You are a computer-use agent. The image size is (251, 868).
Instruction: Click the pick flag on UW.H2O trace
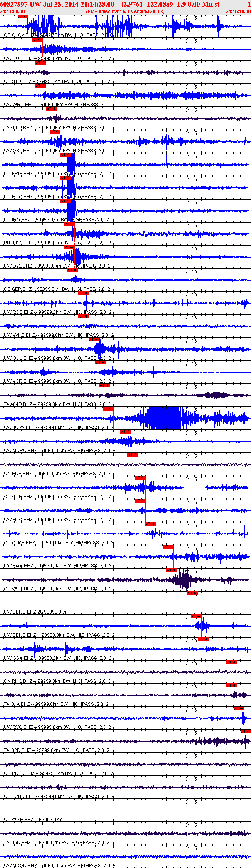coord(140,501)
